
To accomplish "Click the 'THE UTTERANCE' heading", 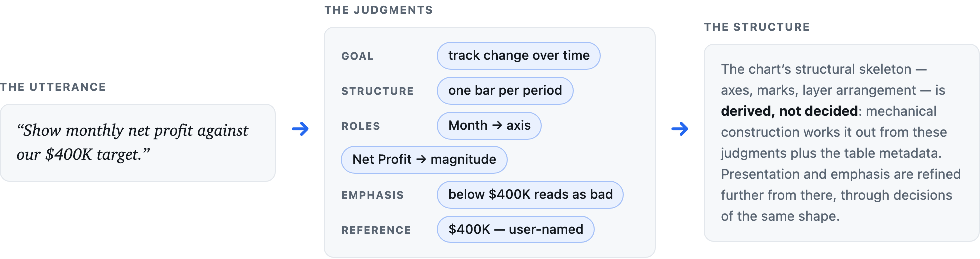I will [x=53, y=87].
